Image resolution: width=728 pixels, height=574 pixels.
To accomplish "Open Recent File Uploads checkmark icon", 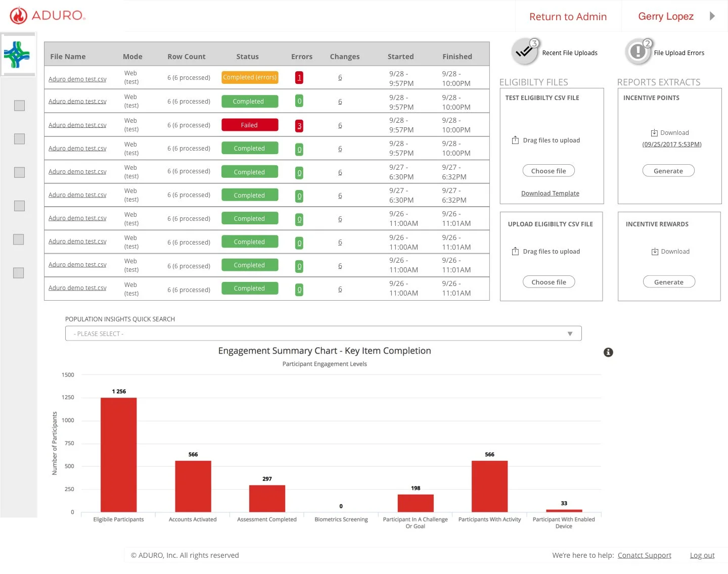I will [x=524, y=52].
